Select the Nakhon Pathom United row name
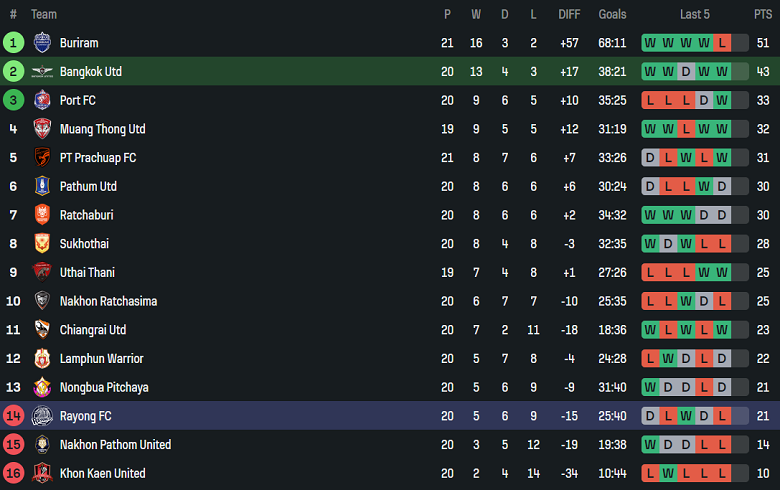Viewport: 780px width, 490px height. pyautogui.click(x=115, y=445)
